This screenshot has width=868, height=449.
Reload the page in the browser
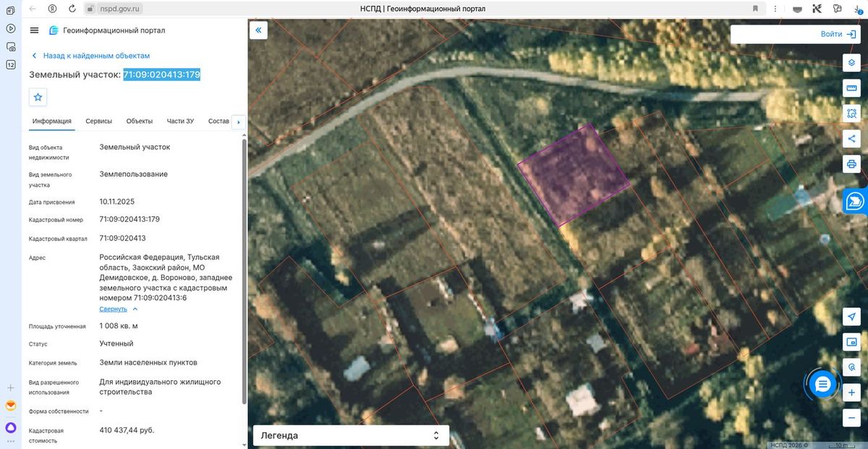(72, 9)
